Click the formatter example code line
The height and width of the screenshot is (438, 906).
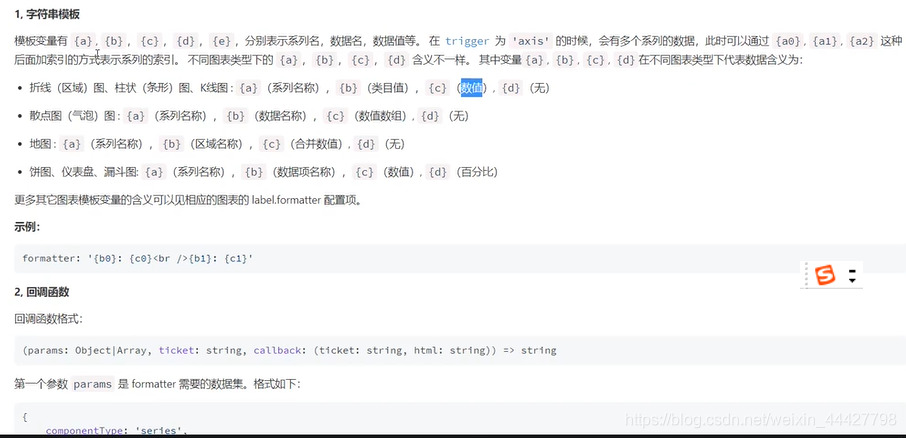coord(138,259)
